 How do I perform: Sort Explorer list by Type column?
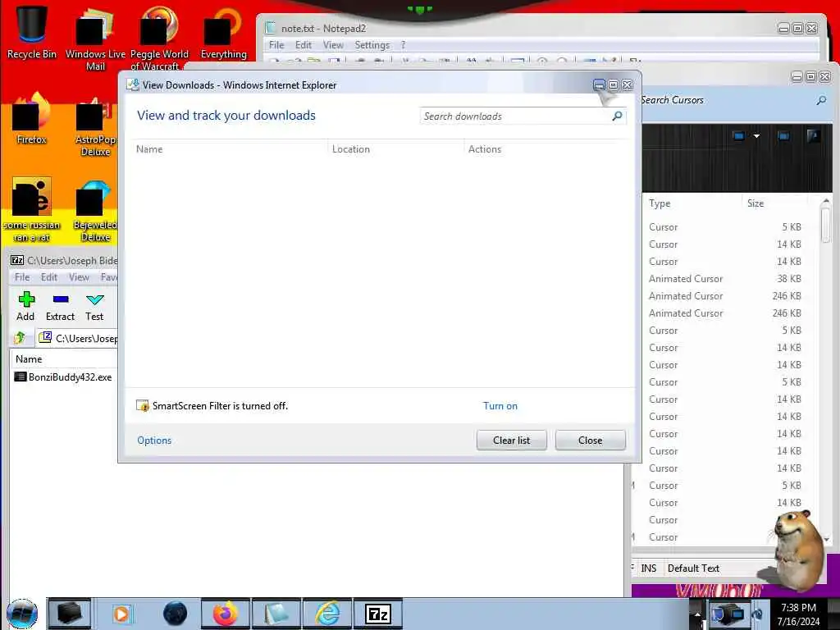692,203
